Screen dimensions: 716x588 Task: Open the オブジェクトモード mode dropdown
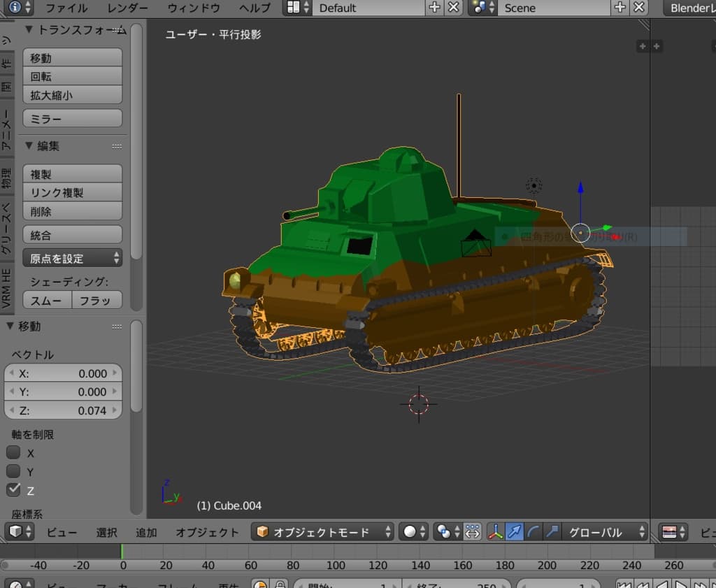[x=322, y=532]
